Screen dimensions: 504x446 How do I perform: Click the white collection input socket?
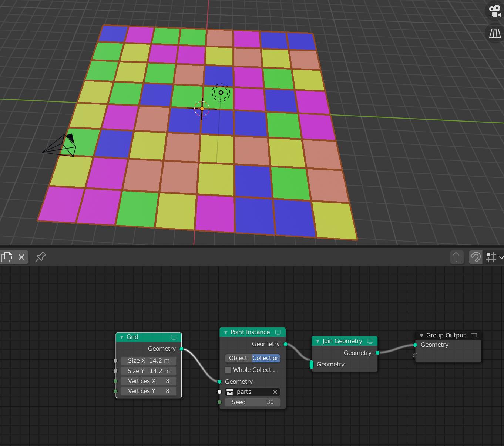(x=219, y=392)
